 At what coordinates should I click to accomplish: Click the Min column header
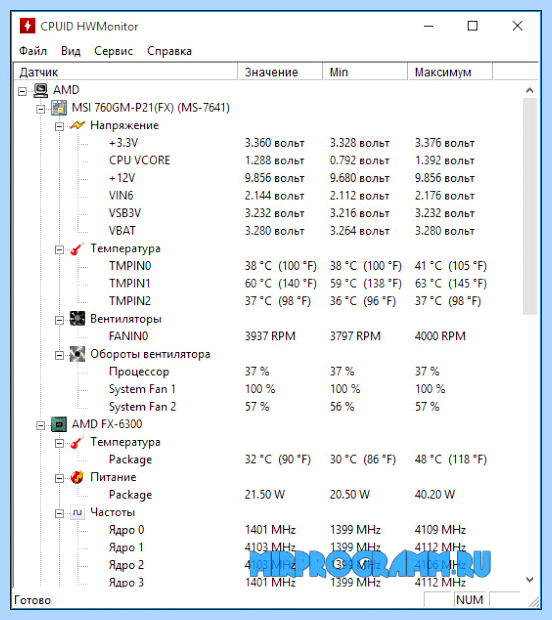(365, 72)
